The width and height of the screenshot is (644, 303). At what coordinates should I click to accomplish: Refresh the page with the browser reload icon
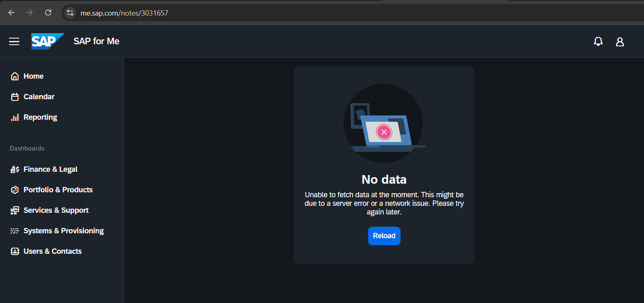48,13
